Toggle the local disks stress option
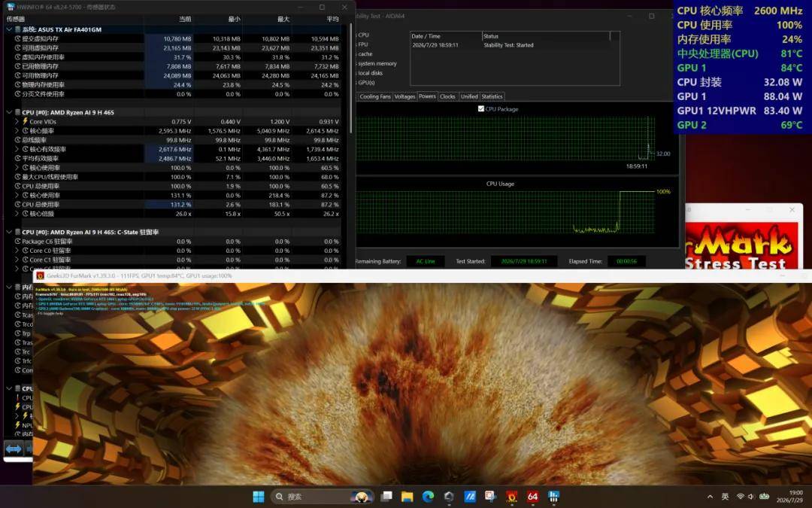Viewport: 812px width, 508px height. point(370,73)
